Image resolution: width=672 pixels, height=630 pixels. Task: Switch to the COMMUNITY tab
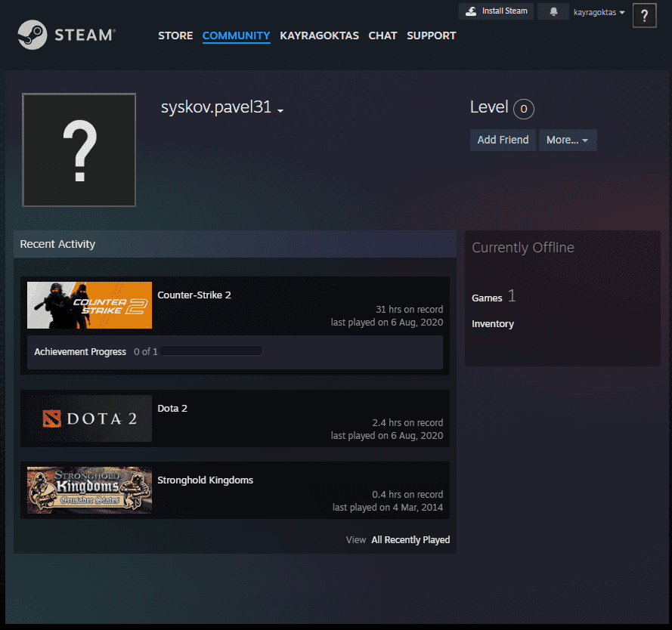click(236, 36)
